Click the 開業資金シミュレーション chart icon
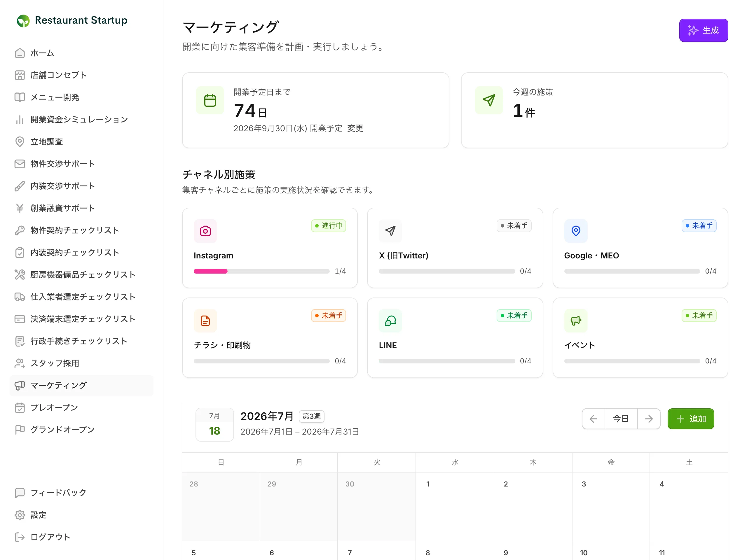747x560 pixels. point(20,120)
